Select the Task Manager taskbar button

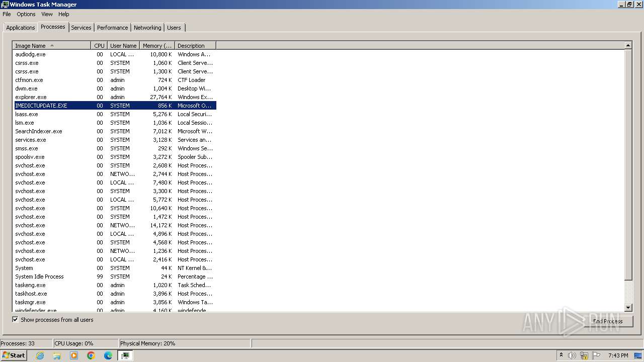point(125,355)
